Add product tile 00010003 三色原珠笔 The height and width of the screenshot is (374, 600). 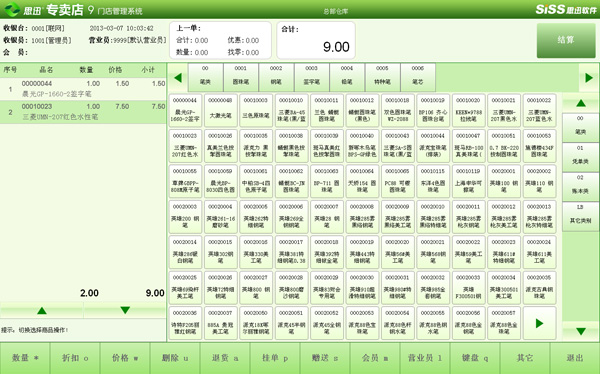pos(256,110)
